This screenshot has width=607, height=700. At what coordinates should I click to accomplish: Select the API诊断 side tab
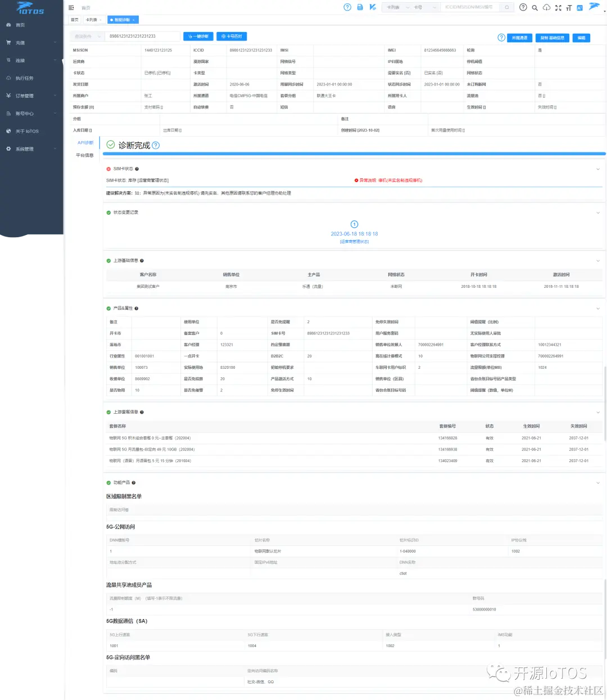point(85,143)
